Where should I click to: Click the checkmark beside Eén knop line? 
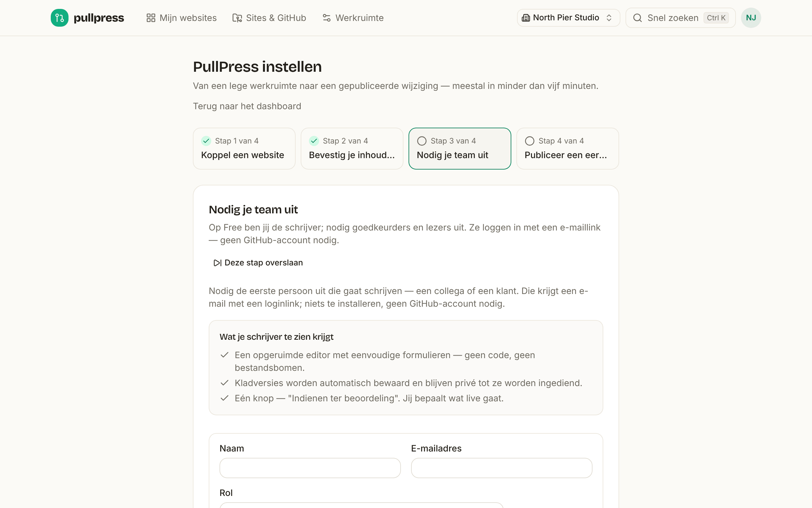(x=225, y=398)
